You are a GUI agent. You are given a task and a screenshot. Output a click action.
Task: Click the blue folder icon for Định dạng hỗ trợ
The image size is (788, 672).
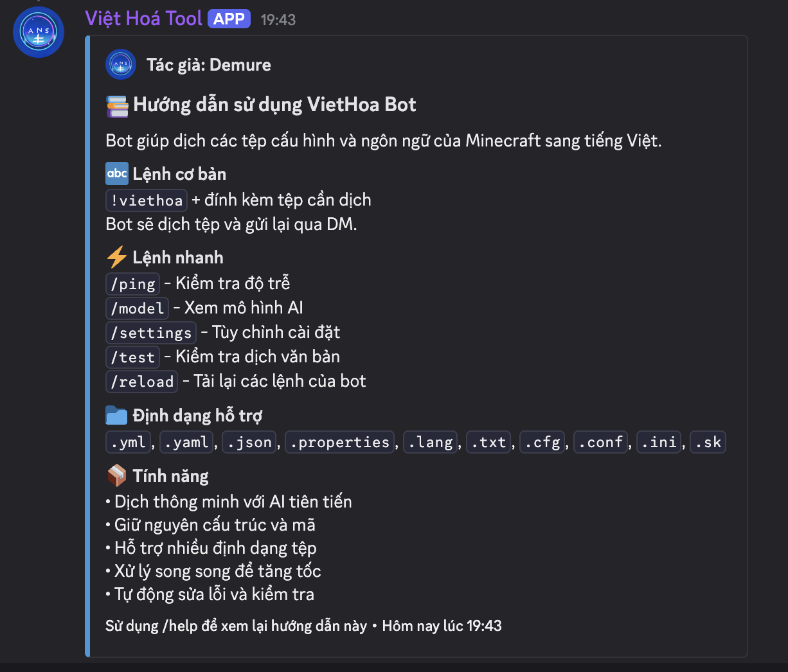point(116,415)
